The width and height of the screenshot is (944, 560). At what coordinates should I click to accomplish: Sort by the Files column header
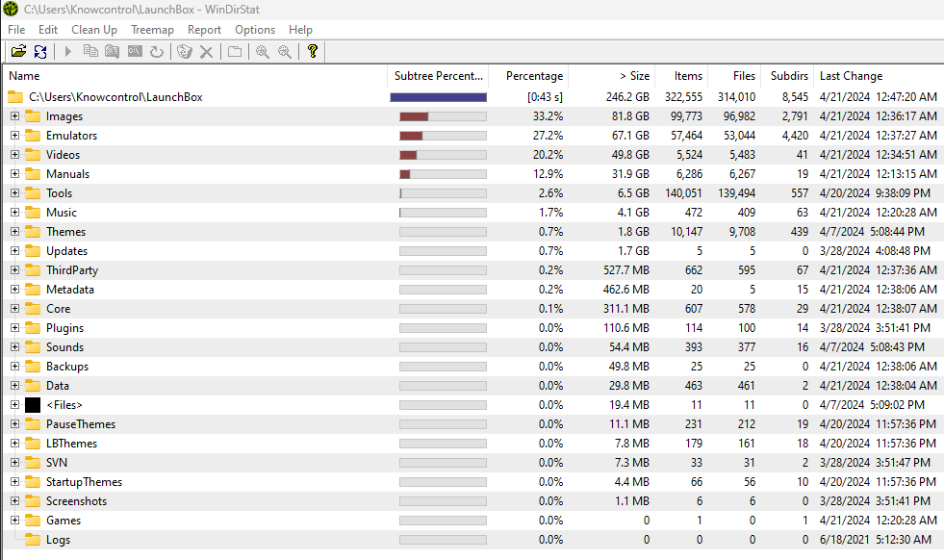pyautogui.click(x=734, y=76)
